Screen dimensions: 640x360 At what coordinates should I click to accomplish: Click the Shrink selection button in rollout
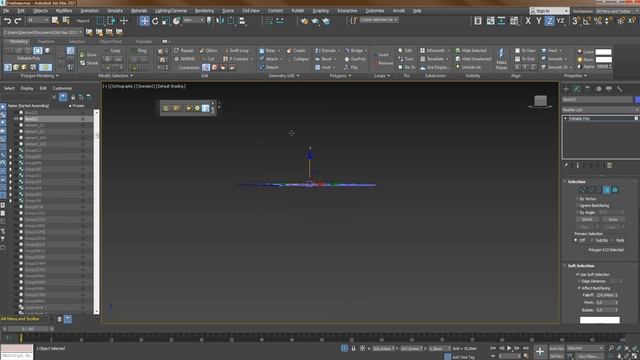tap(587, 220)
